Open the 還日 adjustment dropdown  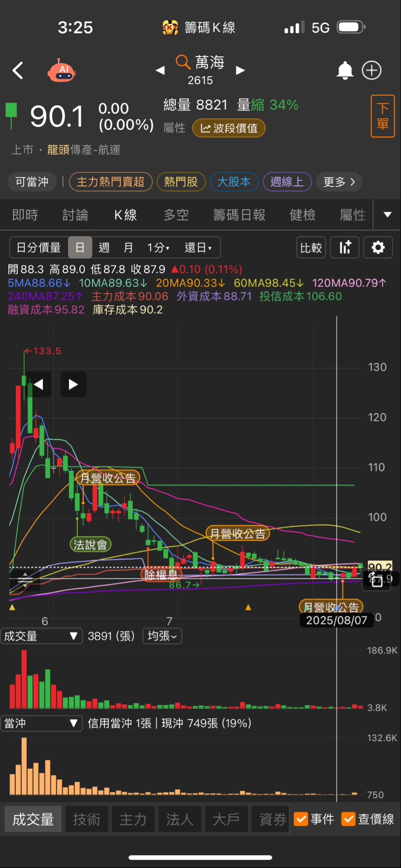198,247
